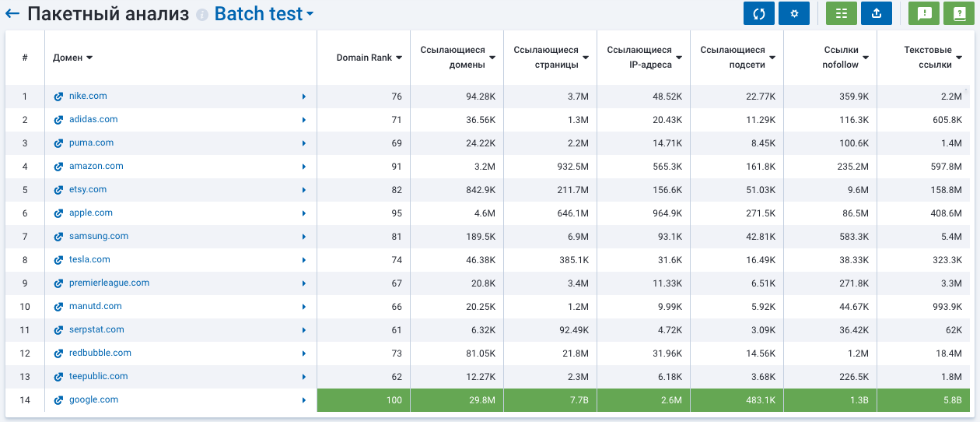The image size is (980, 422).
Task: Click the export upload button
Action: click(x=877, y=13)
